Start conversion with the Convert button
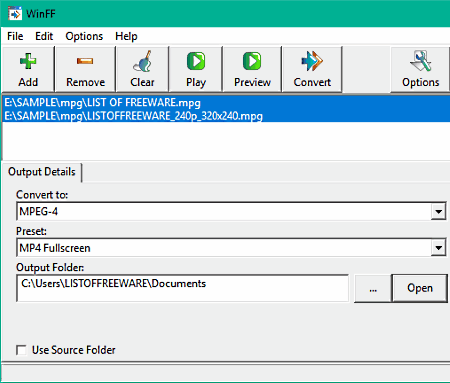This screenshot has height=383, width=450. 312,69
